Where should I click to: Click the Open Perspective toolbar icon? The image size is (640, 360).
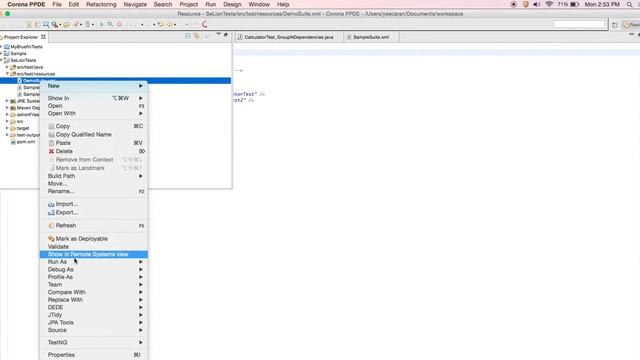tap(615, 25)
